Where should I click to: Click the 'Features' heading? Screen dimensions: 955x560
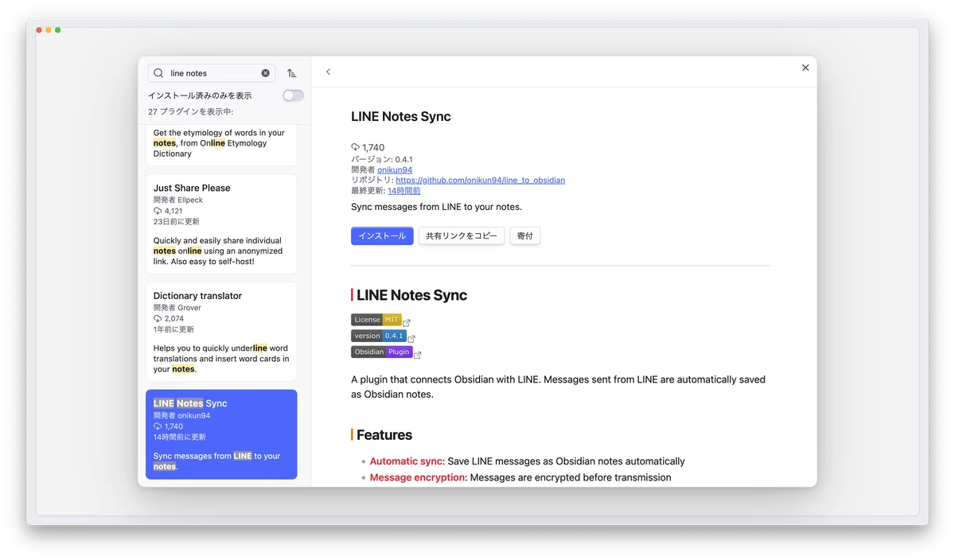pos(384,435)
